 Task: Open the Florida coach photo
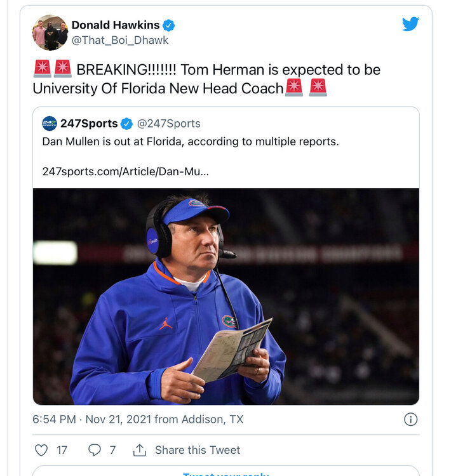pyautogui.click(x=226, y=296)
